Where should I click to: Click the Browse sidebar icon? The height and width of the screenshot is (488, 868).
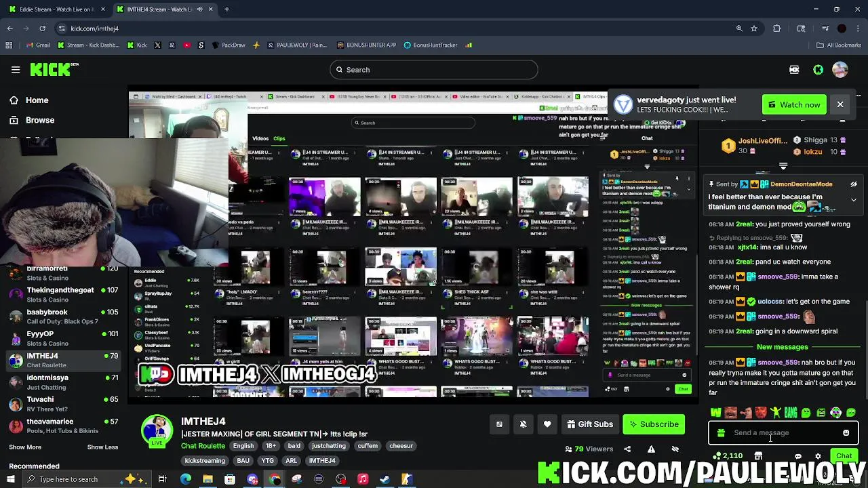tap(14, 120)
